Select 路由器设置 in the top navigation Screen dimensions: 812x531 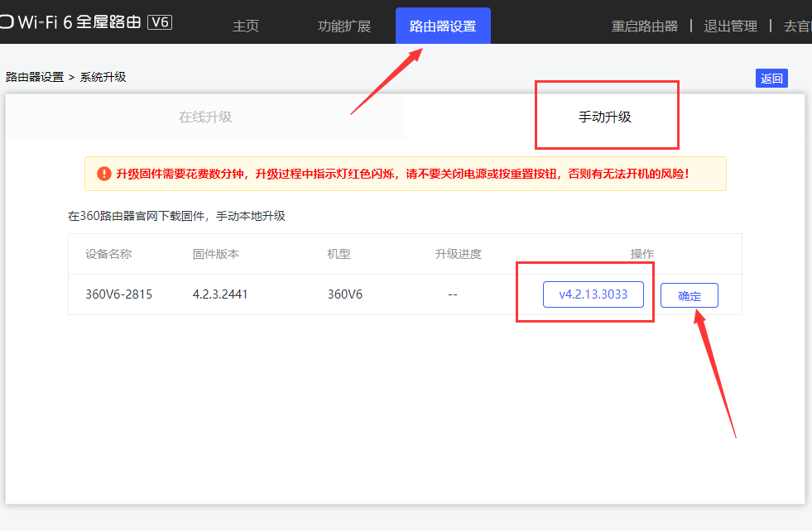443,25
